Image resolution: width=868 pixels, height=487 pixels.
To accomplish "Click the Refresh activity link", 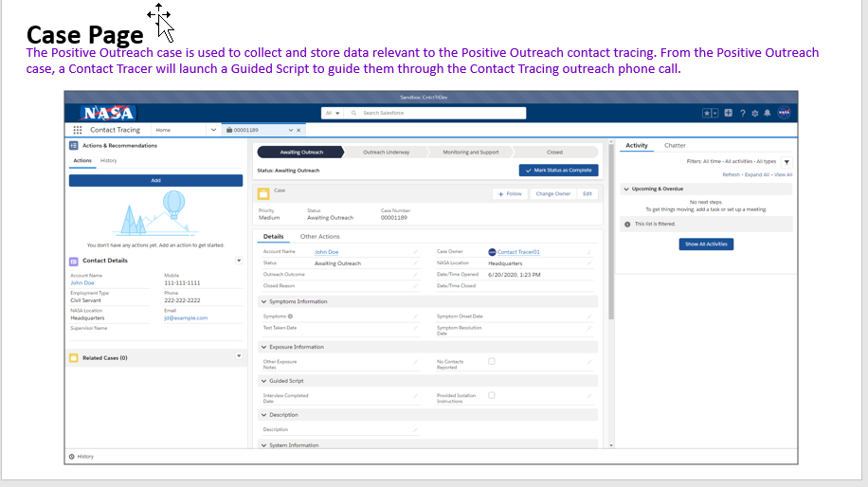I will (x=731, y=175).
